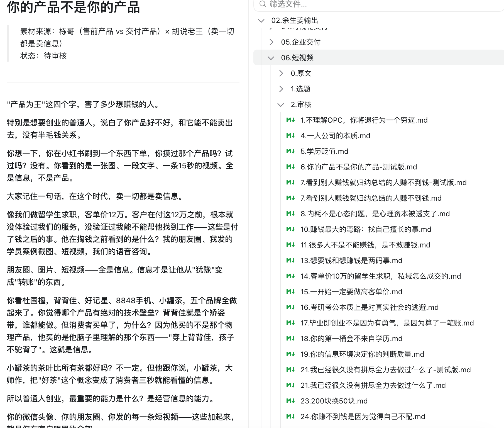This screenshot has width=504, height=428.
Task: Click markdown icon of 6.你的产品不是你的产品-测试版.md
Action: [290, 167]
